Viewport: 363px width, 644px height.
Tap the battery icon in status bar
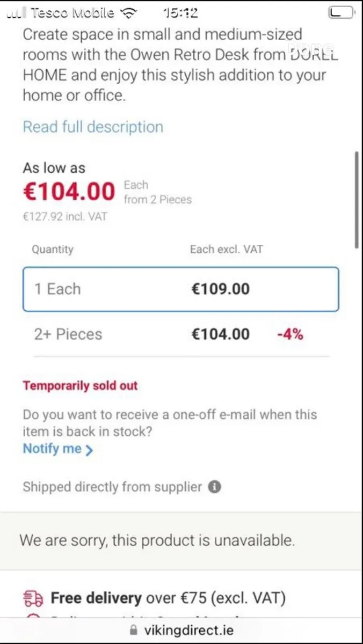342,13
